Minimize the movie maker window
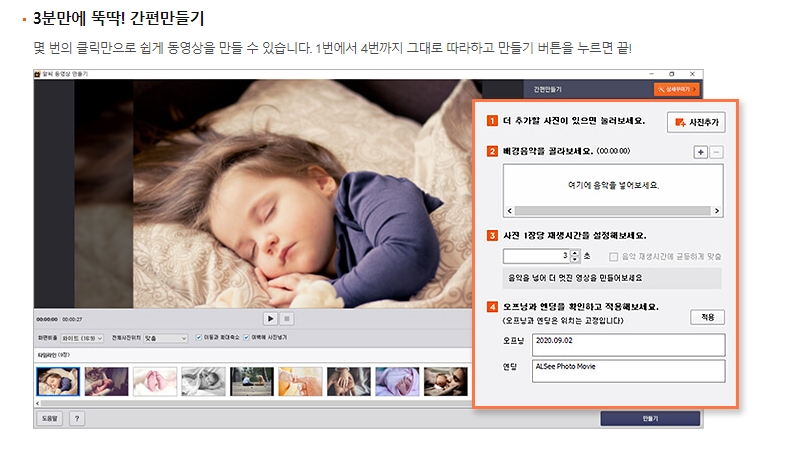 click(x=651, y=74)
